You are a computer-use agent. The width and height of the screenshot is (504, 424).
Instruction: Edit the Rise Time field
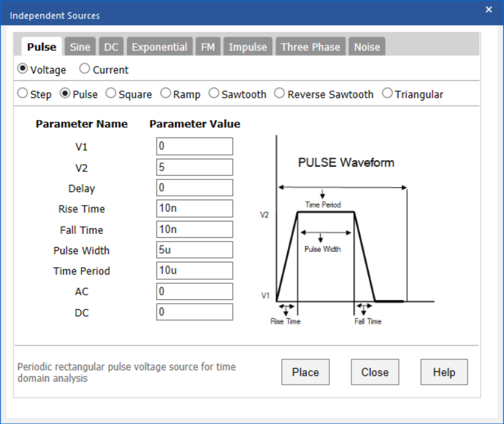tap(195, 208)
